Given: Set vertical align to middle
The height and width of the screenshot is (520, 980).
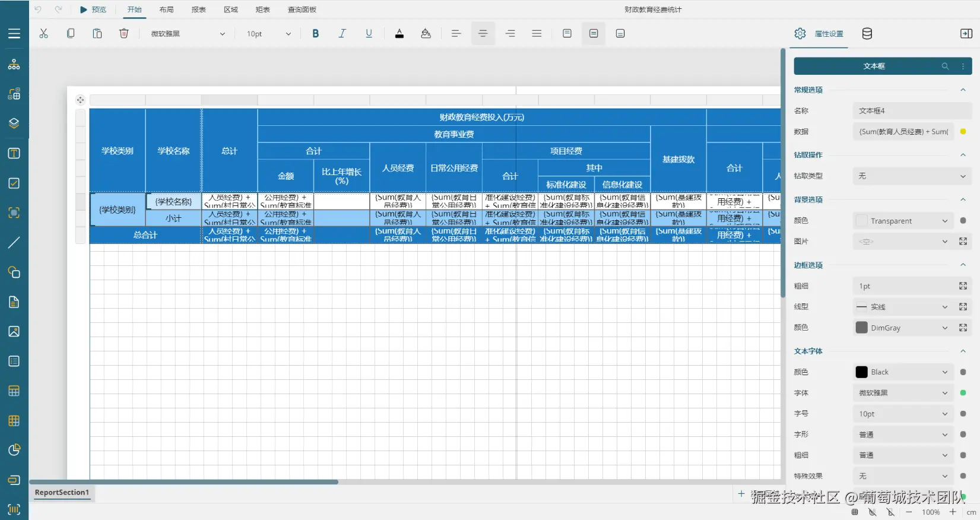Looking at the screenshot, I should point(594,34).
